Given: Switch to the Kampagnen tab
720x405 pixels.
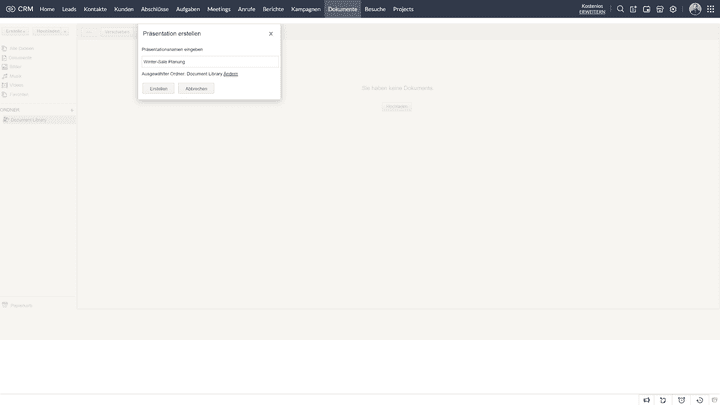Looking at the screenshot, I should [x=306, y=9].
